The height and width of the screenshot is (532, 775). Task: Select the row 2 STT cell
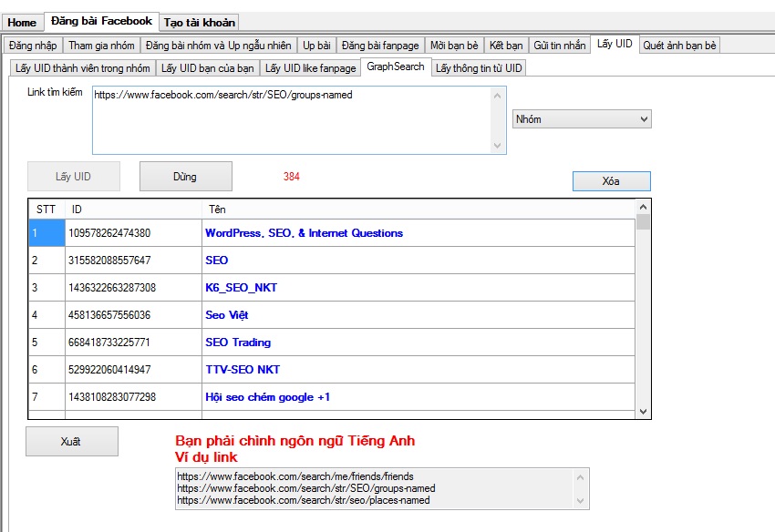tap(46, 261)
